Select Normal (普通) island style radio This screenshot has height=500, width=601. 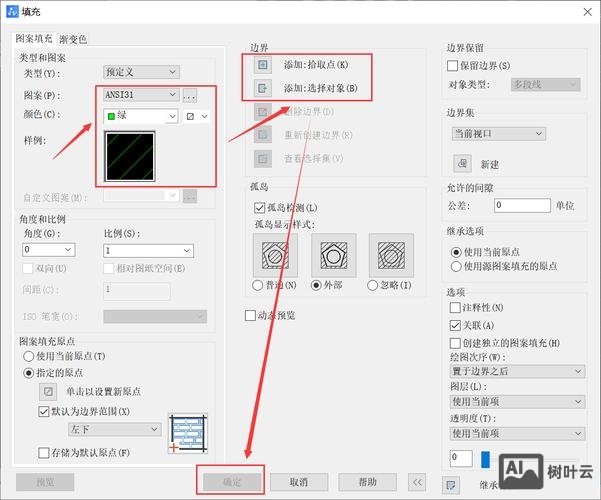258,285
